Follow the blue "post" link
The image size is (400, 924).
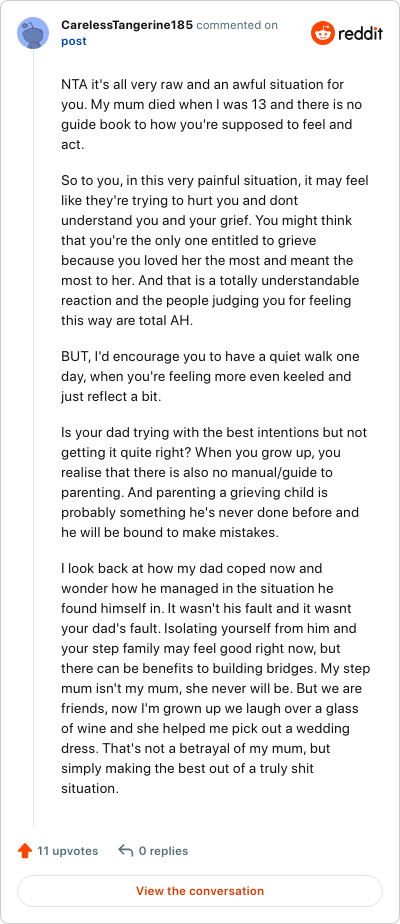pyautogui.click(x=74, y=41)
